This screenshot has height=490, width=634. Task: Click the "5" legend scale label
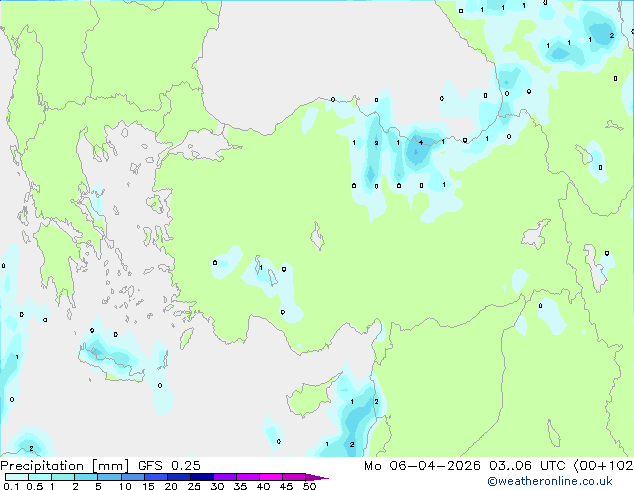click(x=98, y=486)
